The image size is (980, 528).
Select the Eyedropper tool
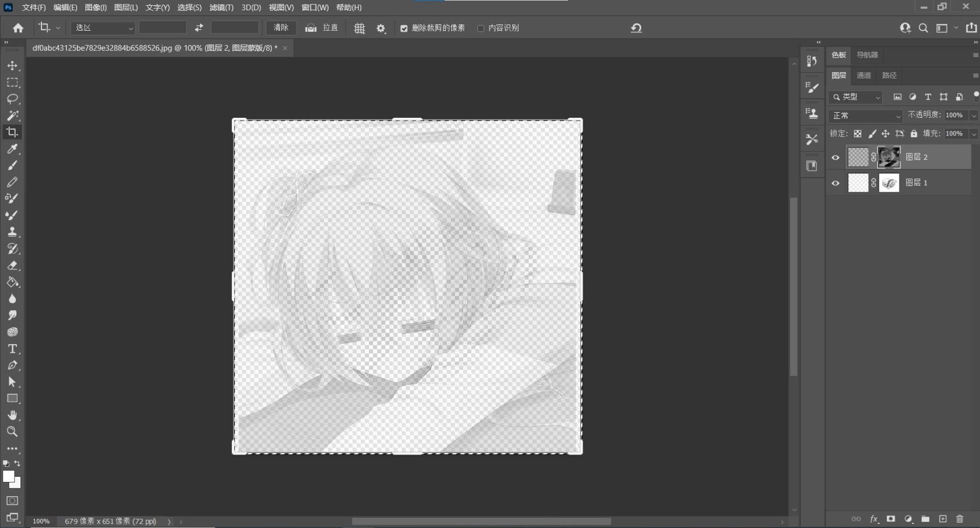[x=13, y=149]
